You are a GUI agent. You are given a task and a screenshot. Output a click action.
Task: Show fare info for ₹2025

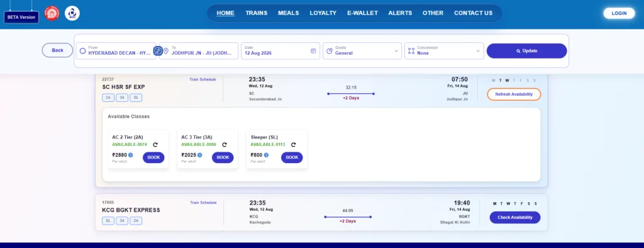click(199, 155)
